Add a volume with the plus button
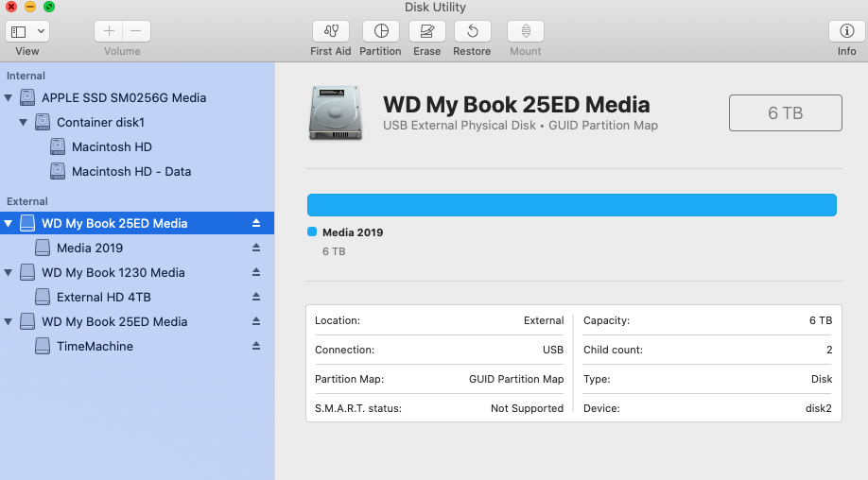The image size is (868, 480). pos(109,31)
